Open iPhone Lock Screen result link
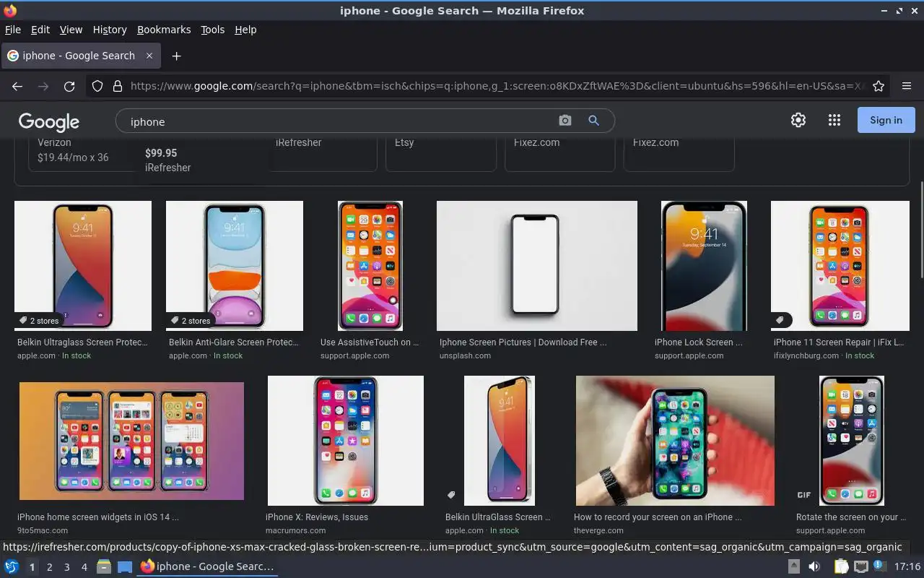Screen dimensions: 924x578 coord(699,342)
